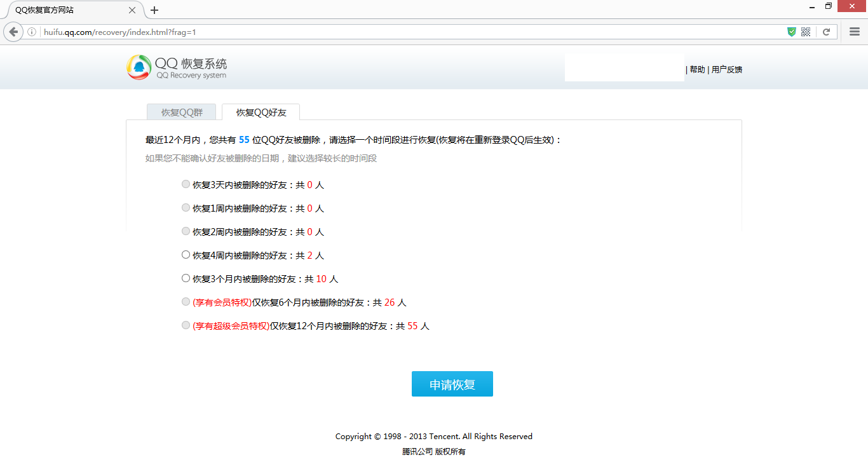The width and height of the screenshot is (868, 469).
Task: Open a new tab with the plus button
Action: pyautogui.click(x=154, y=10)
